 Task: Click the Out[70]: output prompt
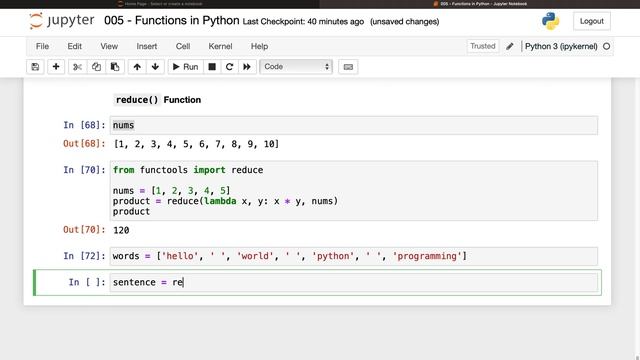(x=84, y=230)
